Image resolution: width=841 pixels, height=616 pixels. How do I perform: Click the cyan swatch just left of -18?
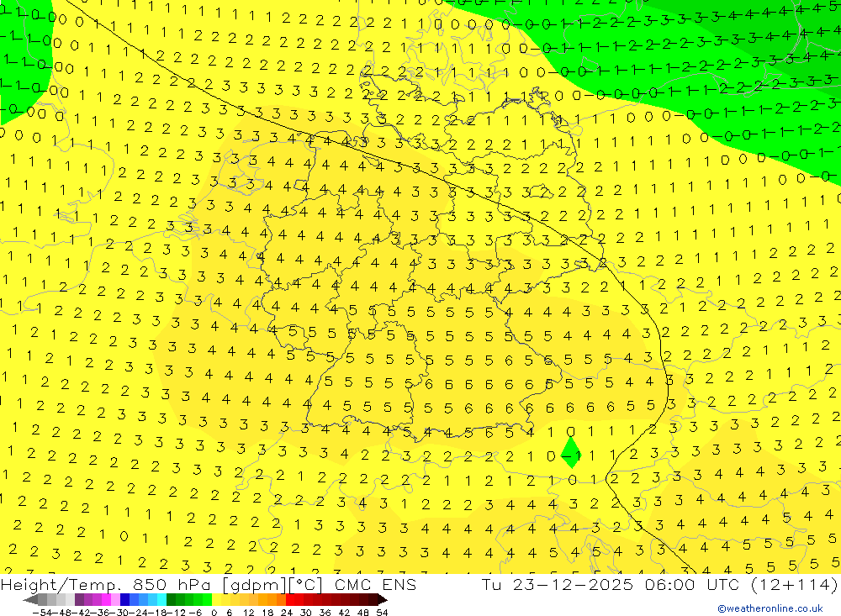pyautogui.click(x=162, y=599)
